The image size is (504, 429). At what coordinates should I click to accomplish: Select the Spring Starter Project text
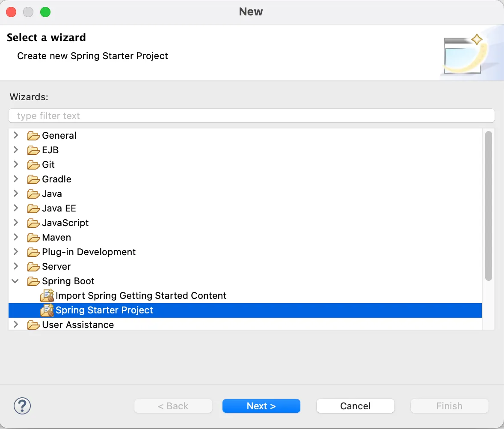(104, 310)
